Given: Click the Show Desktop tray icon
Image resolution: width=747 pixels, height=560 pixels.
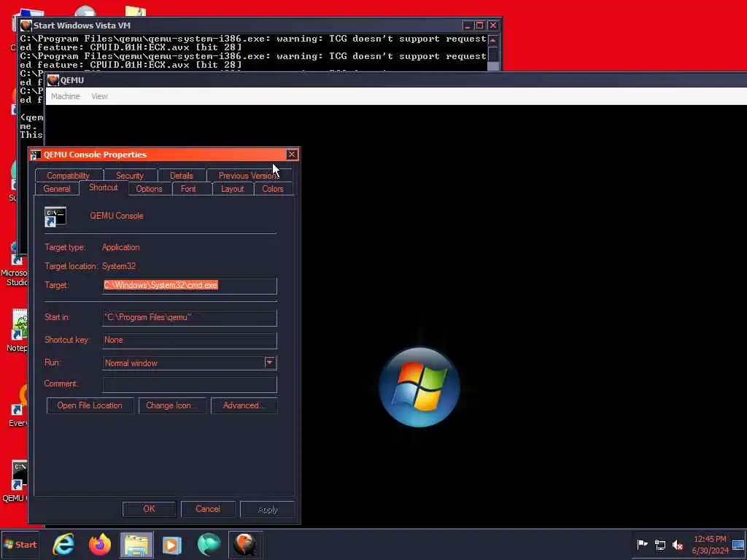Looking at the screenshot, I should coord(738,545).
